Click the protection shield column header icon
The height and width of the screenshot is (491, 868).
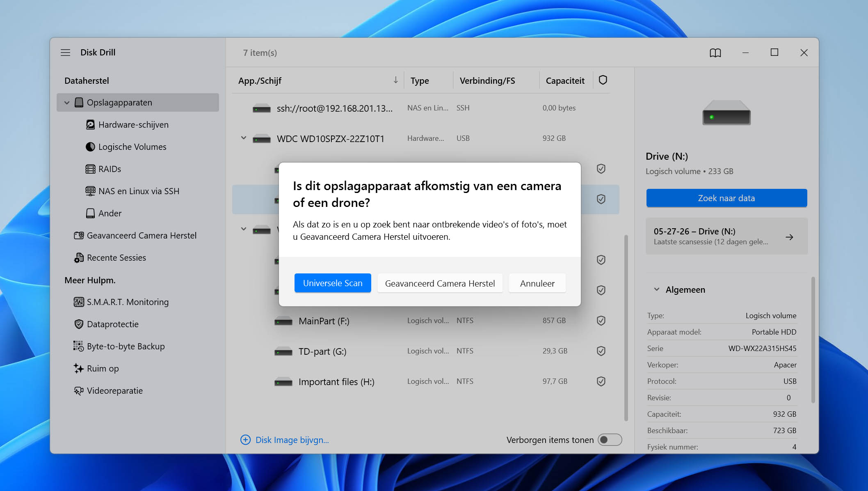[603, 80]
